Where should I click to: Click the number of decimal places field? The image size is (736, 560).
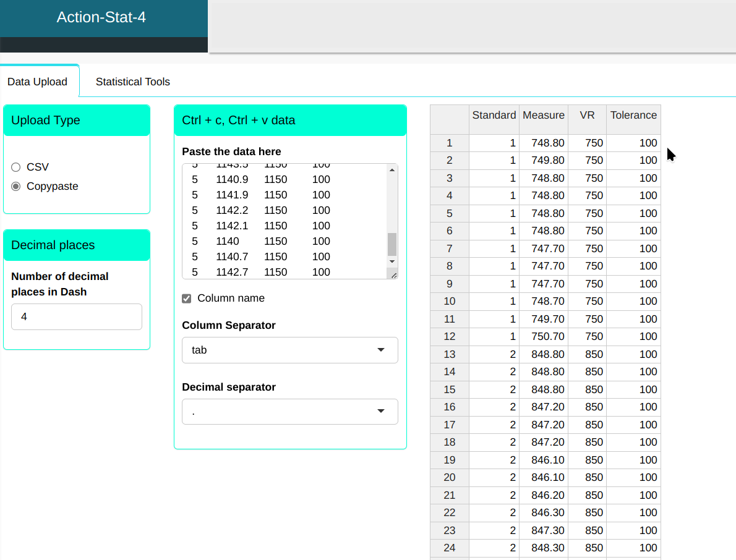point(77,316)
